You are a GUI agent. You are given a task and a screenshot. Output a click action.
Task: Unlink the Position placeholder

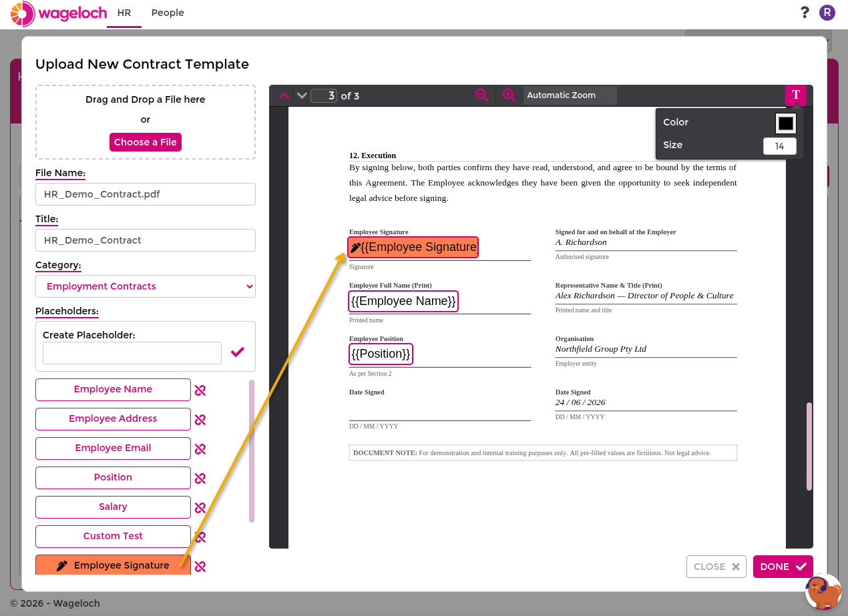click(x=200, y=479)
